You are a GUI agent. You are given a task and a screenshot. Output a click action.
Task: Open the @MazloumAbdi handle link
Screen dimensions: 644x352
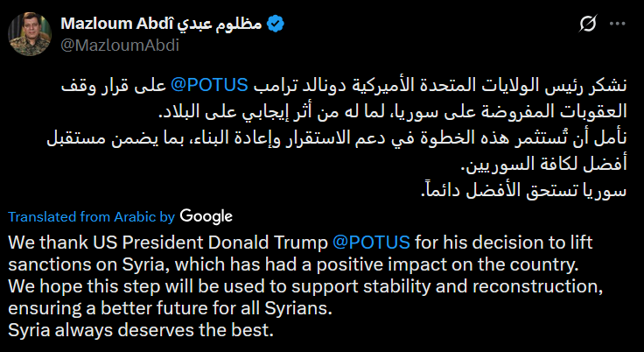pyautogui.click(x=120, y=46)
